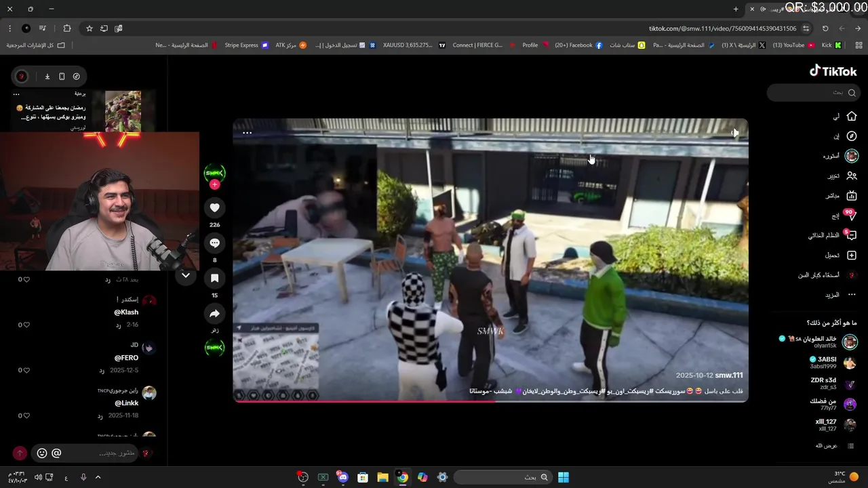Screen dimensions: 868x488
Task: Reply to the comment dated 2025-11-18
Action: [99, 415]
